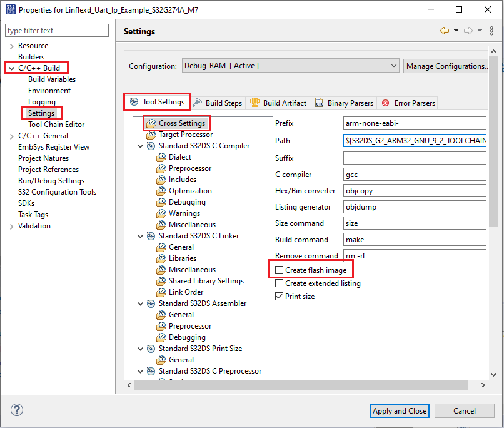Select Build Variables in sidebar
Viewport: 504px width, 428px height.
point(52,79)
